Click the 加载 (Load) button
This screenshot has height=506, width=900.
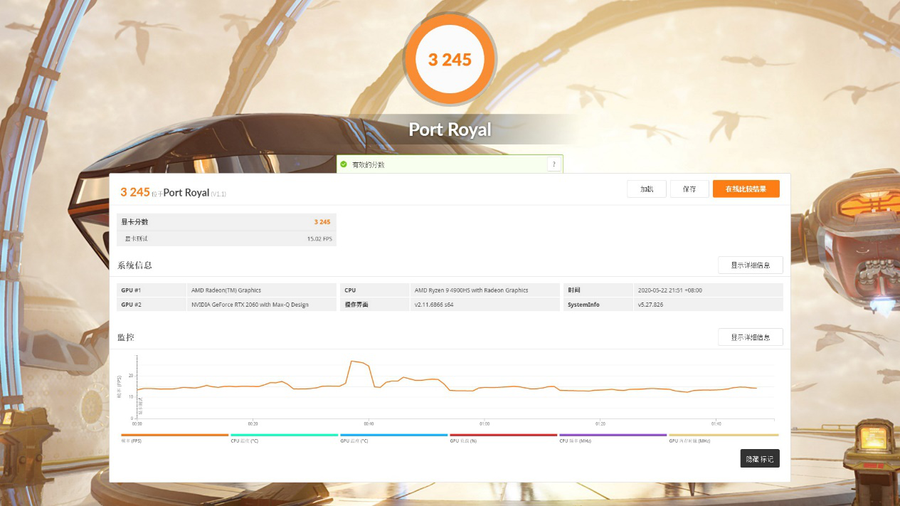pos(646,189)
